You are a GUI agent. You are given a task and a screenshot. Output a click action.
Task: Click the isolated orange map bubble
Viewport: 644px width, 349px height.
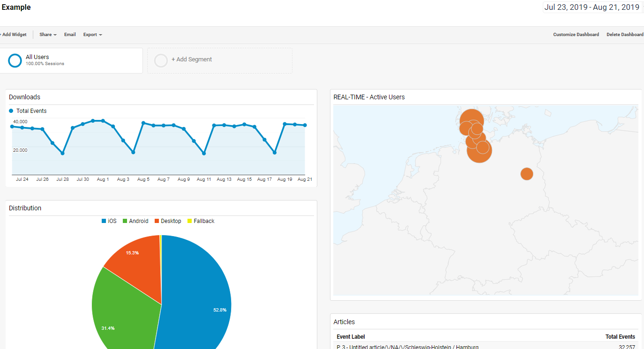(x=527, y=174)
